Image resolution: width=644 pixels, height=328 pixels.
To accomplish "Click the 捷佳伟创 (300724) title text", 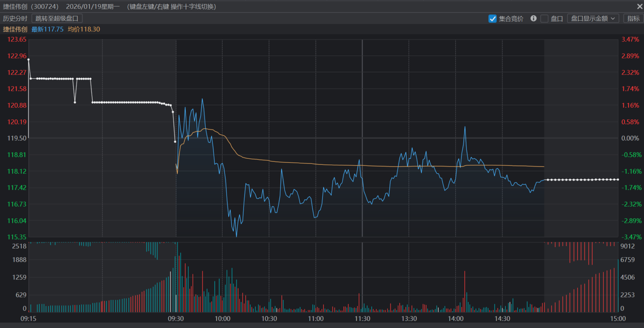I will [31, 6].
